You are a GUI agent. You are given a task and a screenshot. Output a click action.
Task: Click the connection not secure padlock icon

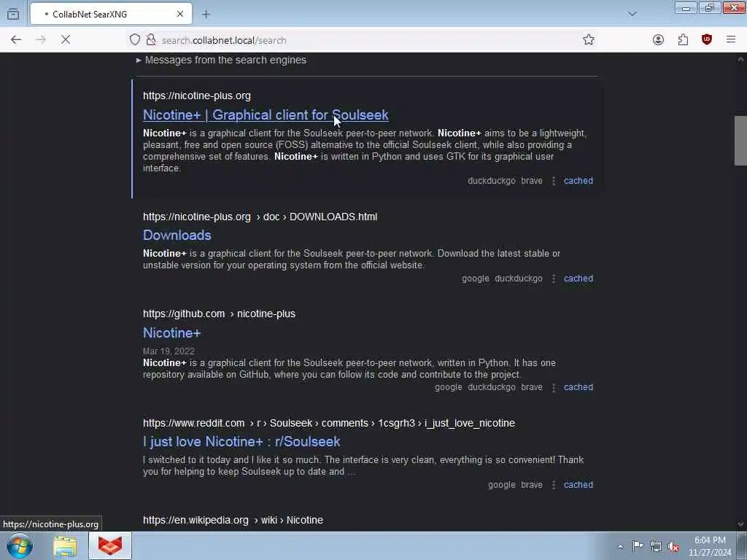coord(151,40)
